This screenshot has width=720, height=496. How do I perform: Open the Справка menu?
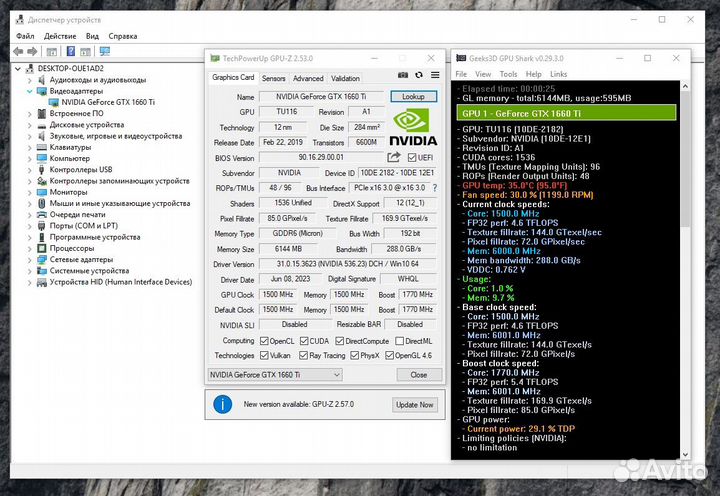(123, 36)
